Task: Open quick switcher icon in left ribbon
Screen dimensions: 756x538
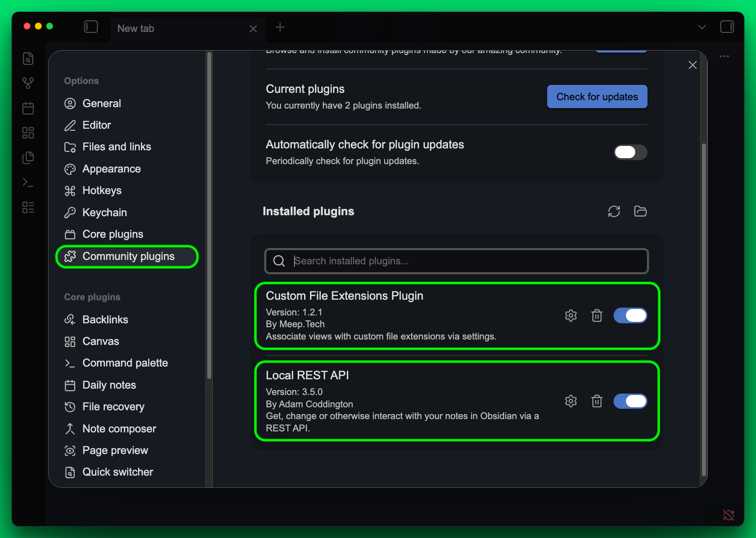Action: point(28,58)
